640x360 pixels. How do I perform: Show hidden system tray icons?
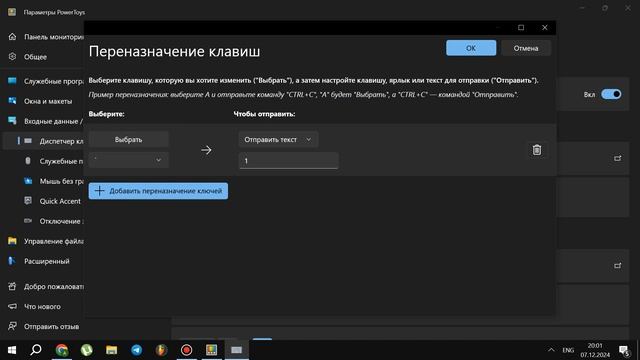click(551, 350)
